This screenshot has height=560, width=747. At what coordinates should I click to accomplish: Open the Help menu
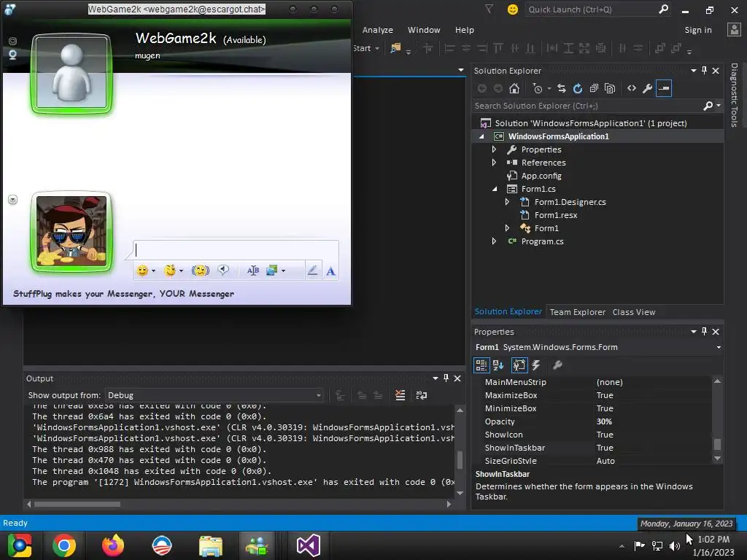pos(465,30)
